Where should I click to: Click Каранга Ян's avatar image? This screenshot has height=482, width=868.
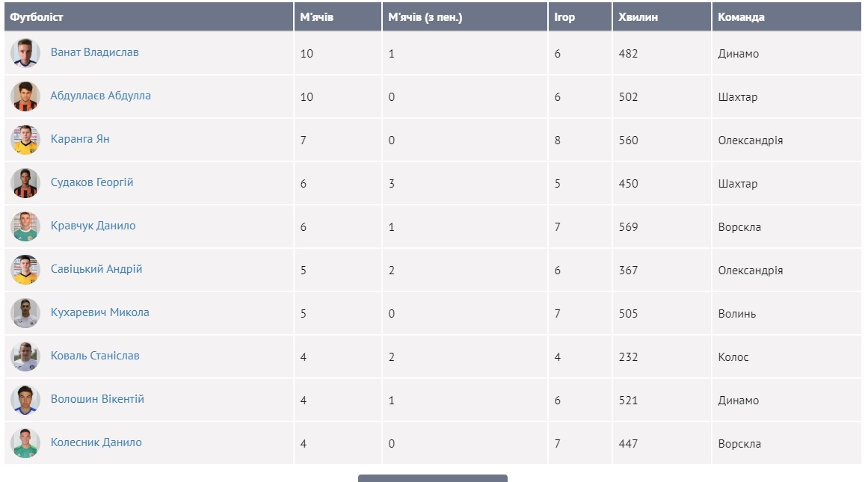tap(25, 140)
